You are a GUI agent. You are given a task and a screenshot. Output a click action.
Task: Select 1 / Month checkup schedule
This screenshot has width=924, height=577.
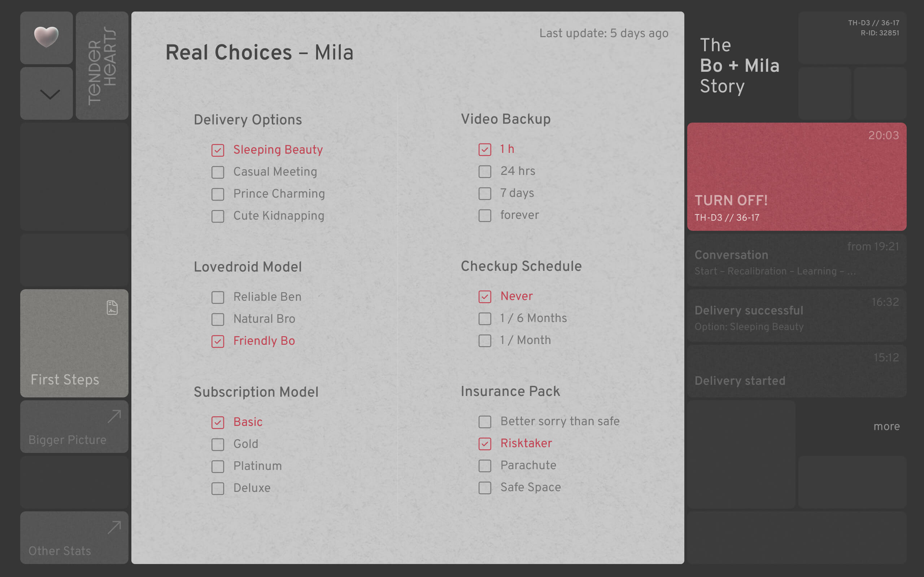(x=485, y=340)
